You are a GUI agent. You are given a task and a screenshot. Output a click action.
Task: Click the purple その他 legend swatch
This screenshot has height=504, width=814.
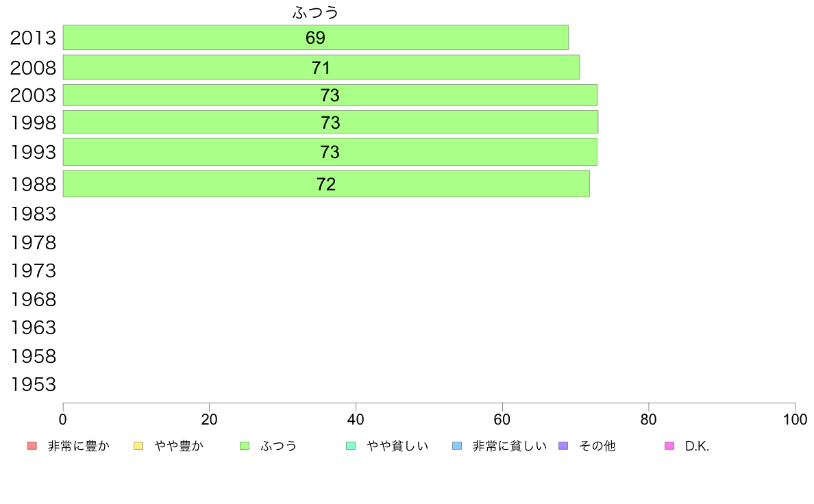coord(563,446)
